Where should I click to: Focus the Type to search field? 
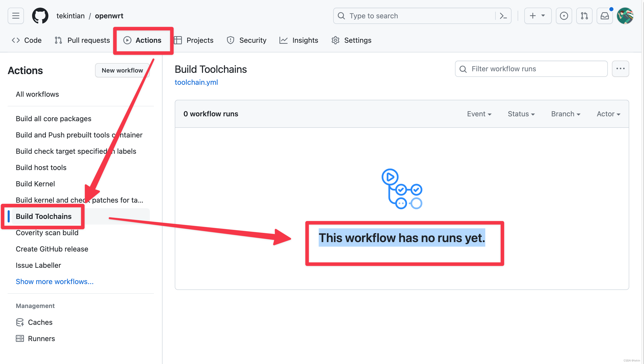click(422, 16)
